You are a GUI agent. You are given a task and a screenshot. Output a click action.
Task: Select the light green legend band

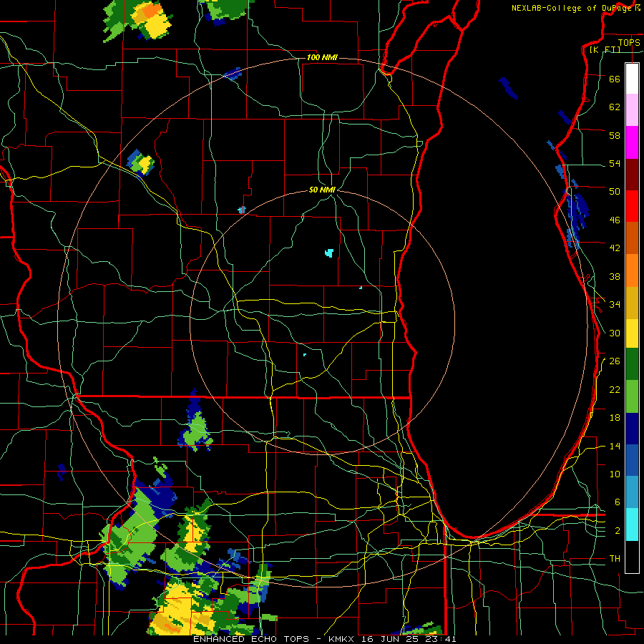click(632, 396)
